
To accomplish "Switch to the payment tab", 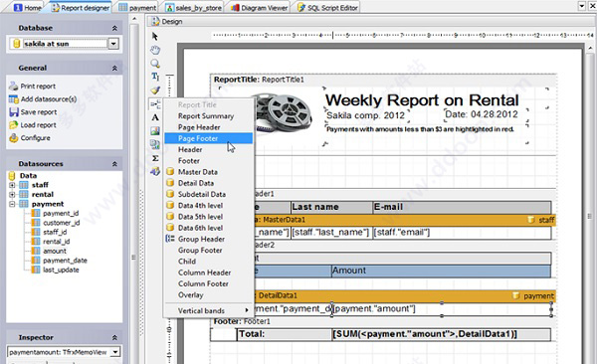I will click(x=138, y=7).
